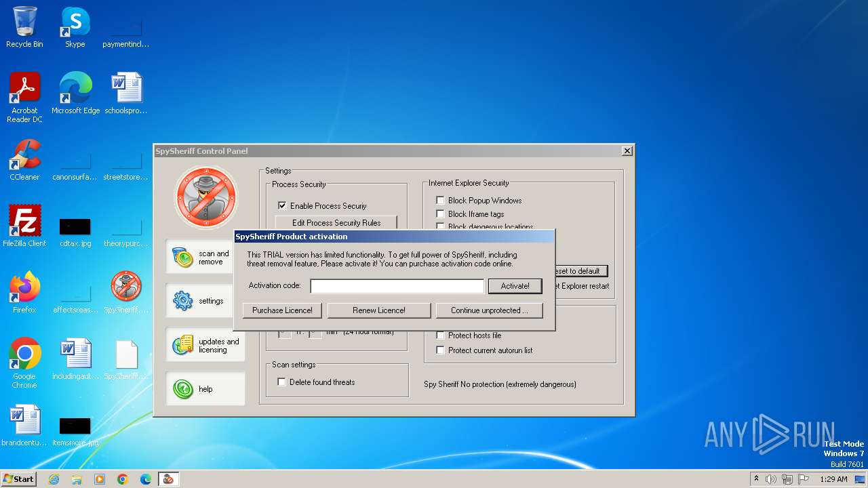Focus the Activation code field
Image resolution: width=868 pixels, height=488 pixels.
(x=397, y=286)
